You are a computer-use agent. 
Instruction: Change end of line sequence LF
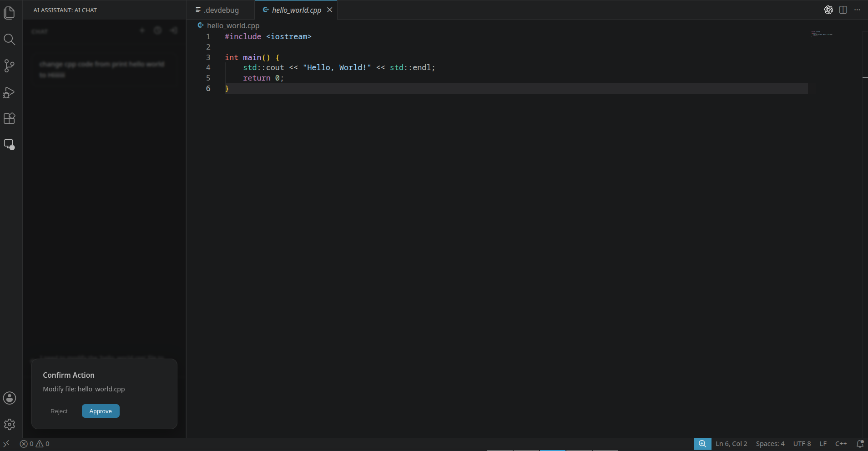(823, 444)
